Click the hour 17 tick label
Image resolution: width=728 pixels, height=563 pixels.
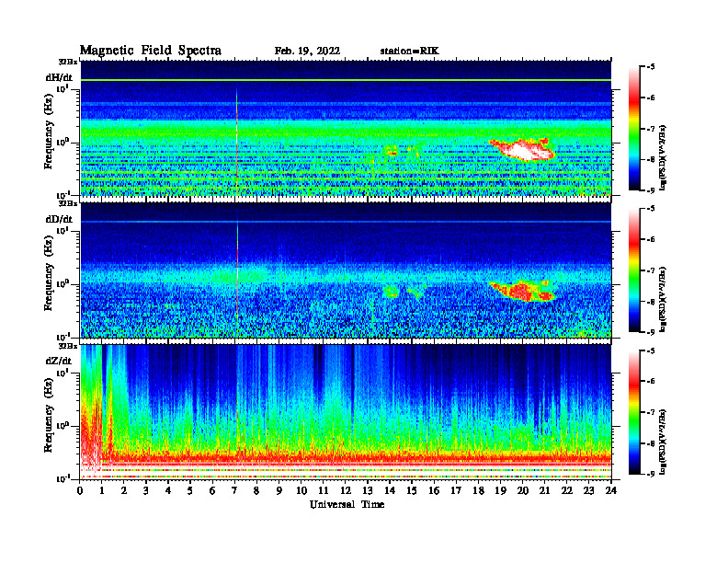coord(456,491)
